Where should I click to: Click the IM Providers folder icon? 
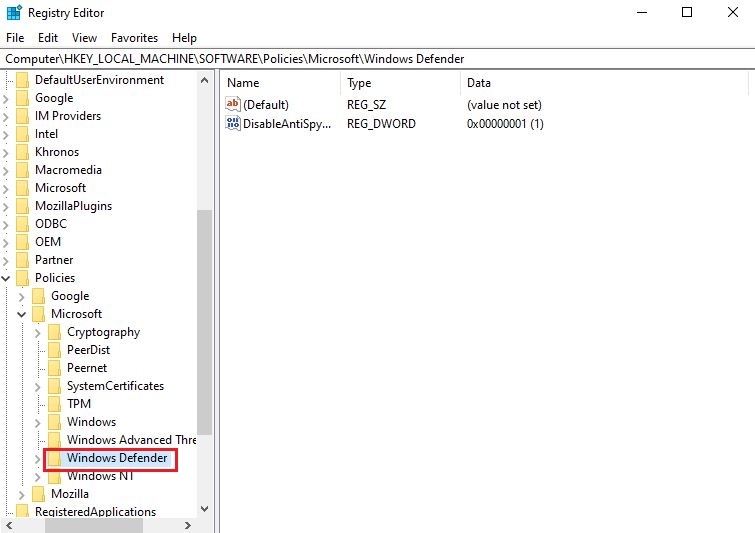23,116
